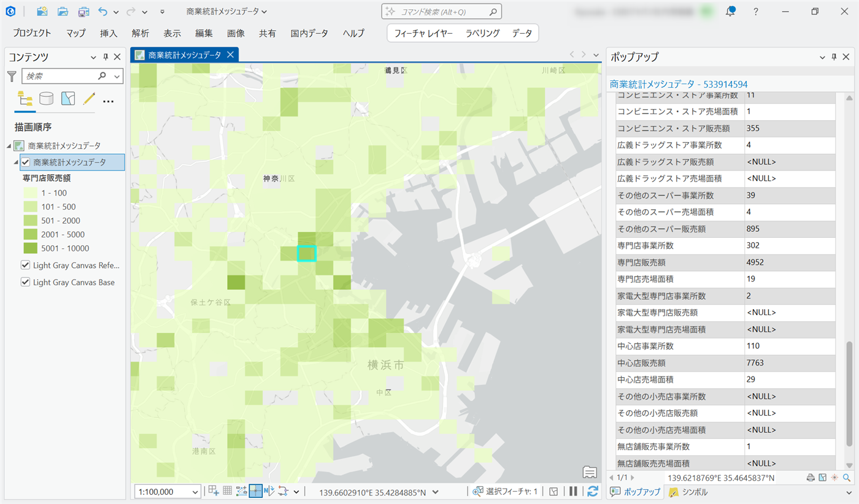Expand the coordinate display format dropdown
The width and height of the screenshot is (859, 504).
pos(436,492)
